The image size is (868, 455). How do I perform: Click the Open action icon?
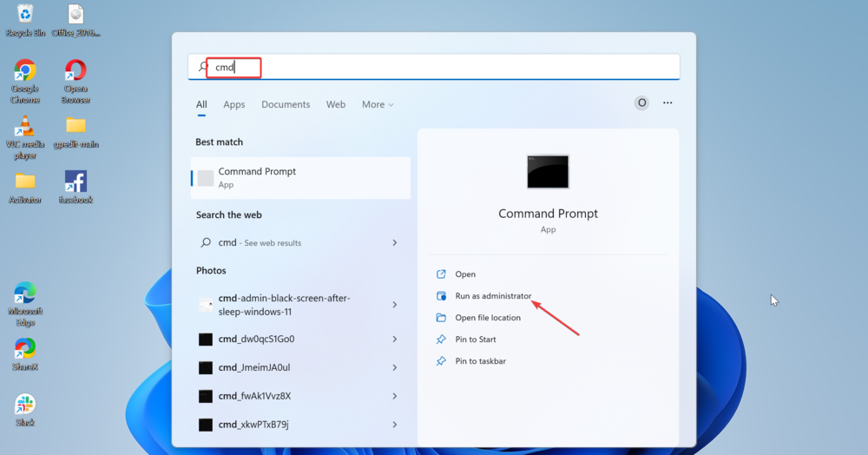[x=441, y=274]
